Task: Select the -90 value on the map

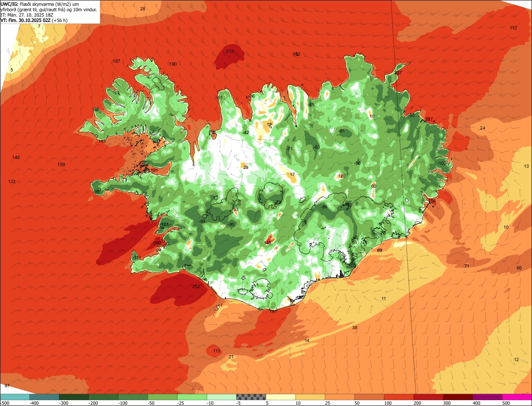Action: pos(231,225)
